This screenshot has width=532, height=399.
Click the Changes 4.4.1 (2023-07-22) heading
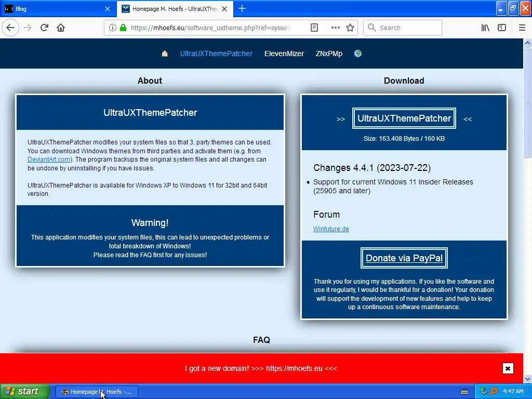(x=372, y=168)
